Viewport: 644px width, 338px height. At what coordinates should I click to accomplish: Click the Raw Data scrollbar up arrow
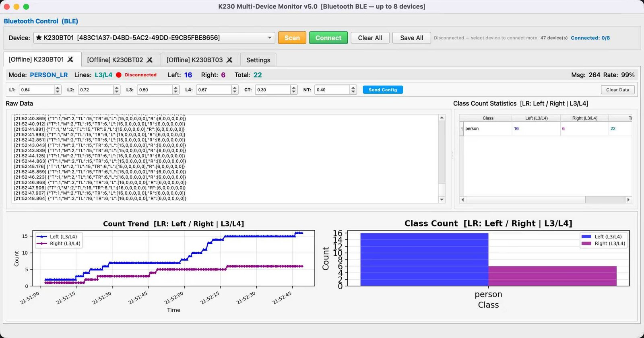[x=442, y=118]
